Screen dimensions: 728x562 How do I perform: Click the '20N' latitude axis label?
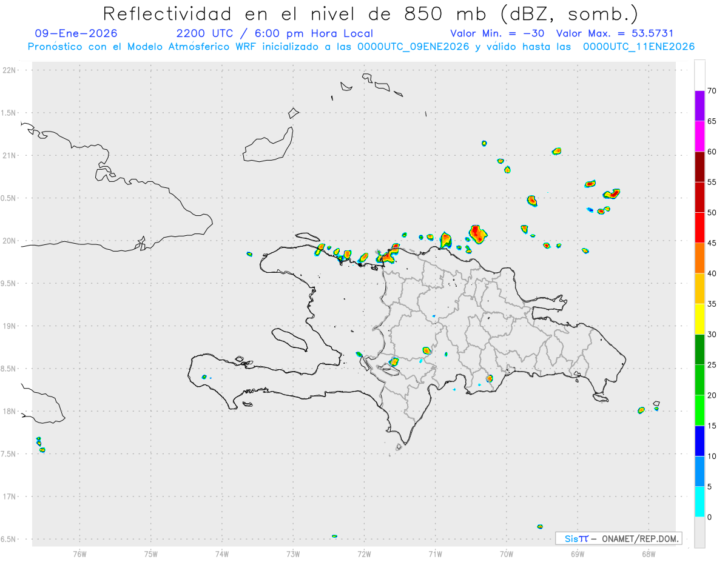click(9, 241)
